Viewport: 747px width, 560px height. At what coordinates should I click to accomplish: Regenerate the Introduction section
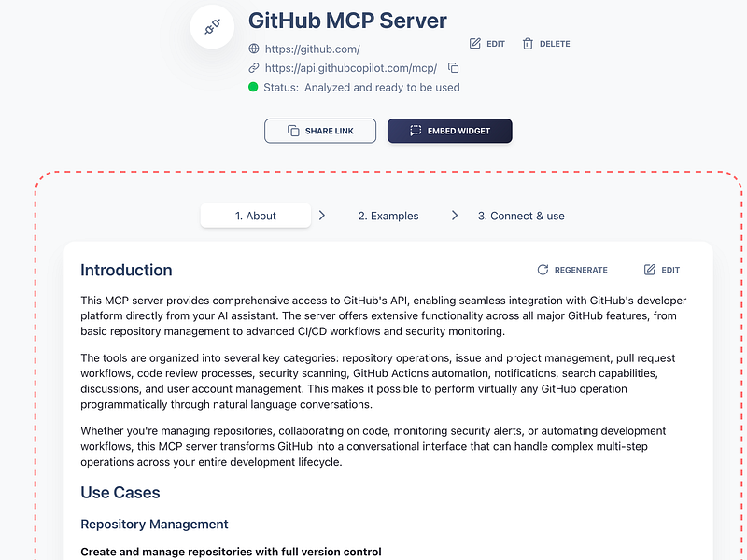(572, 270)
